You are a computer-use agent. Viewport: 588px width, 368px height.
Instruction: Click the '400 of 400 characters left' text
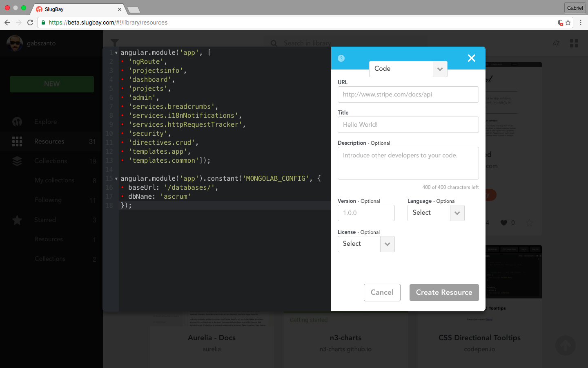(x=450, y=187)
